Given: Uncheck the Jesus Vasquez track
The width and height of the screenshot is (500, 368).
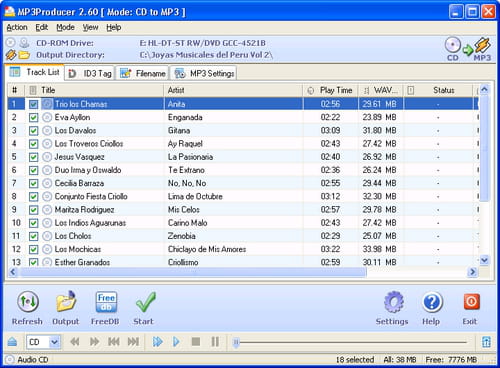Looking at the screenshot, I should tap(33, 157).
